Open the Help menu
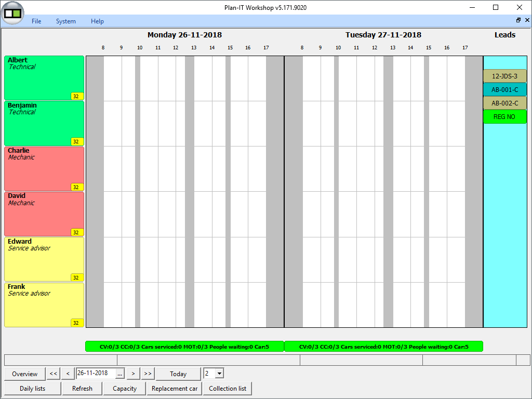 (97, 21)
